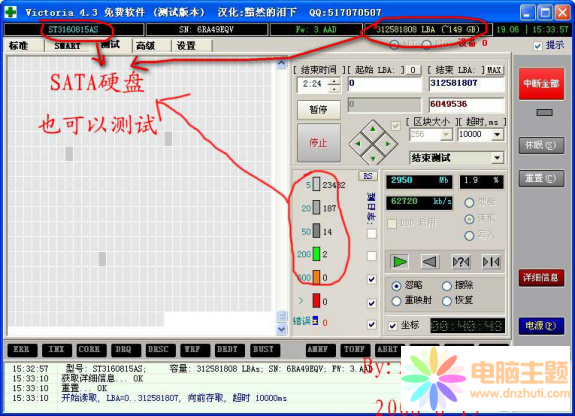Image resolution: width=575 pixels, height=416 pixels.
Task: Click the green 200ms block swatch
Action: 316,254
